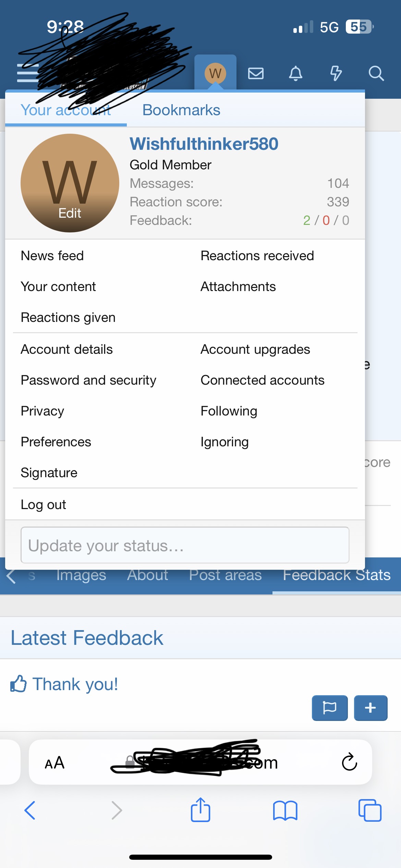Image resolution: width=401 pixels, height=868 pixels.
Task: Open the Wishfulthinker580 profile link
Action: click(x=204, y=144)
